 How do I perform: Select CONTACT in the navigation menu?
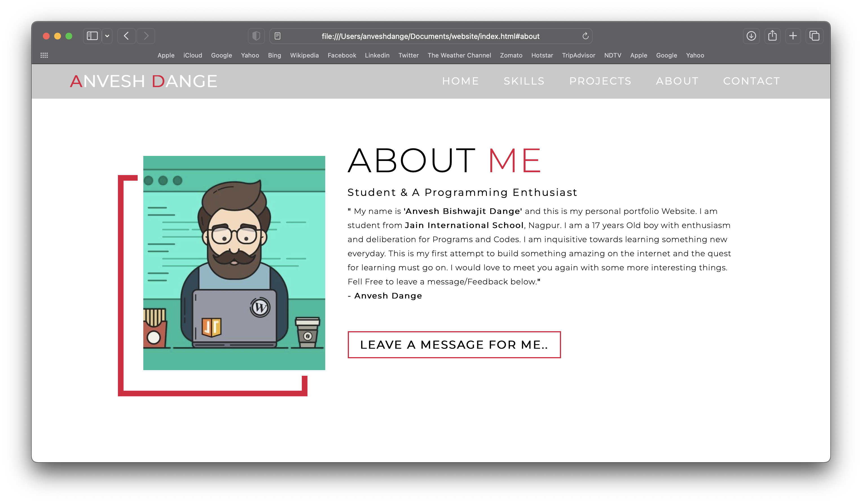(751, 81)
